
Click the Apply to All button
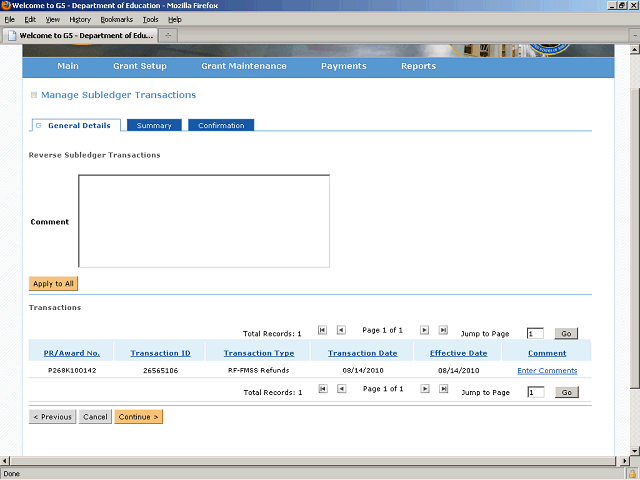[53, 284]
